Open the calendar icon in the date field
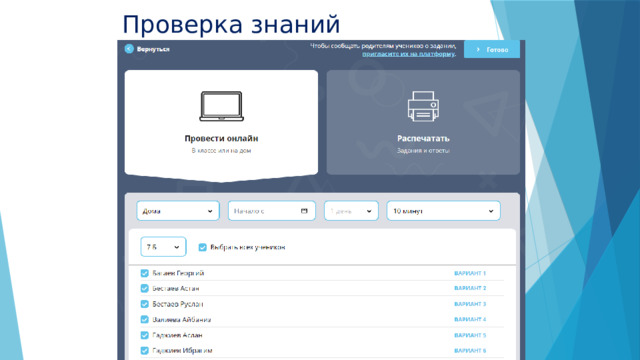 click(304, 211)
